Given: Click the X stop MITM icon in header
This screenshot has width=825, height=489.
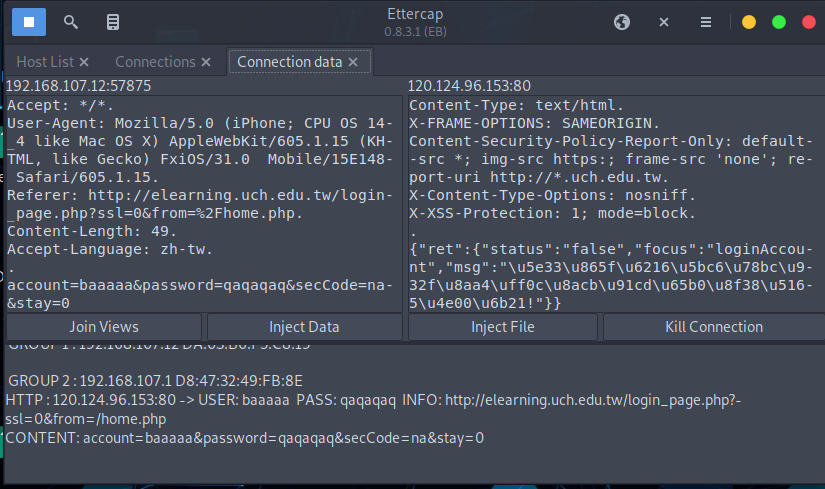Looking at the screenshot, I should pos(664,22).
